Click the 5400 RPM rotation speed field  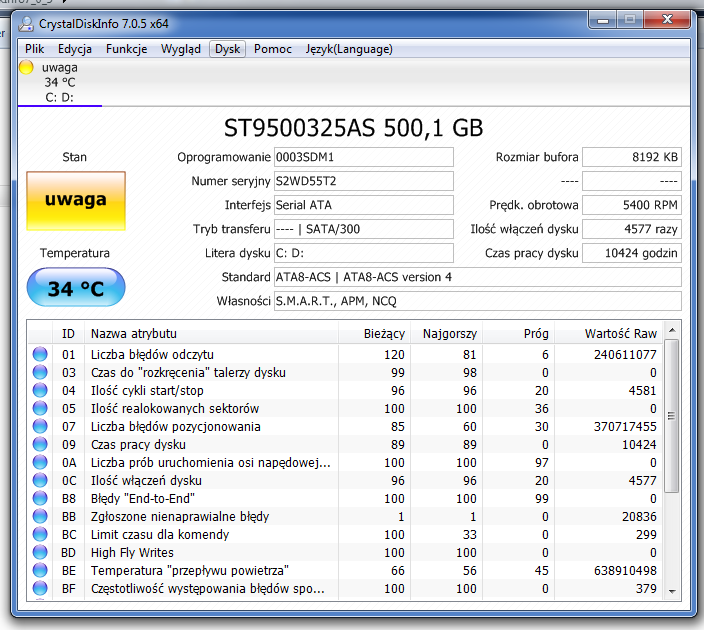pos(632,205)
